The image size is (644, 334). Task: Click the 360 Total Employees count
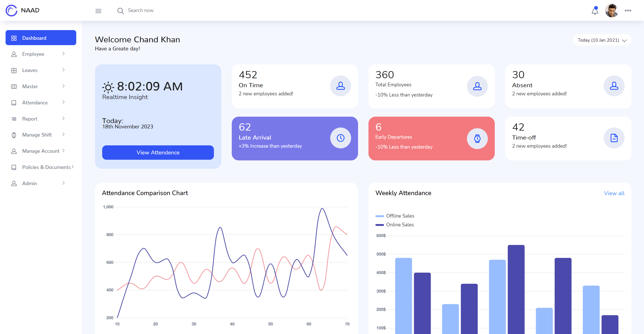click(384, 75)
